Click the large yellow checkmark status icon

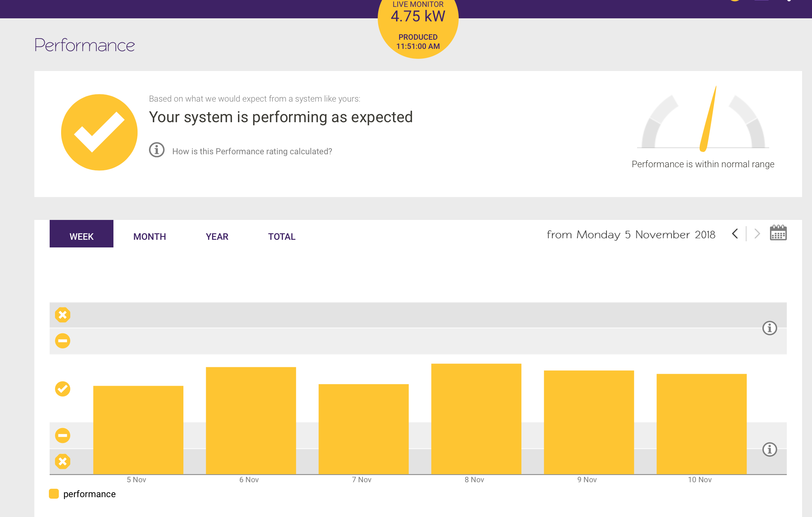[99, 132]
